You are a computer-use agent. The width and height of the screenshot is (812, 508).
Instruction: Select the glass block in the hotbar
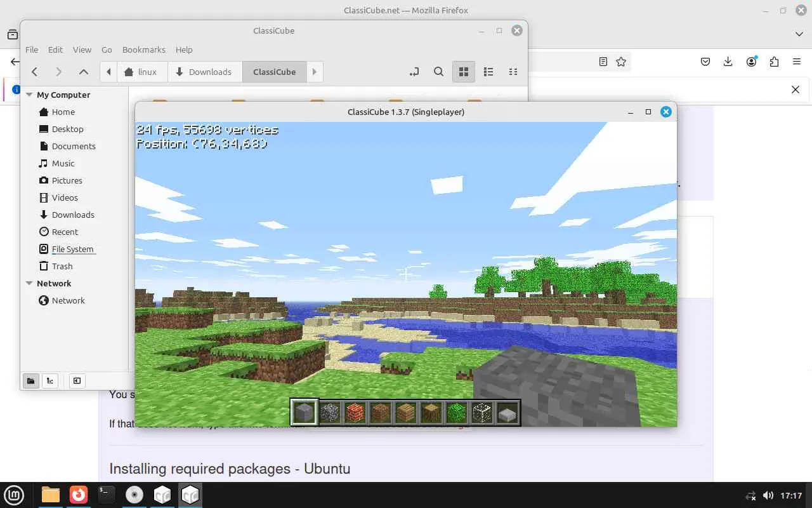pyautogui.click(x=482, y=413)
